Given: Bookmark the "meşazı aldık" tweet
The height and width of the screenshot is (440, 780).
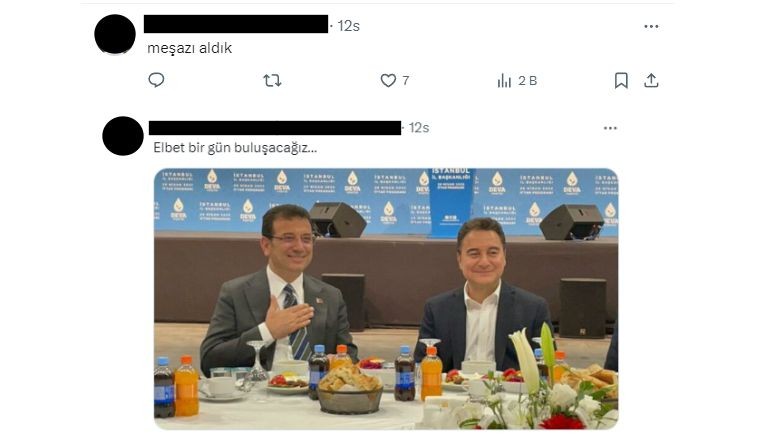Looking at the screenshot, I should pyautogui.click(x=621, y=81).
